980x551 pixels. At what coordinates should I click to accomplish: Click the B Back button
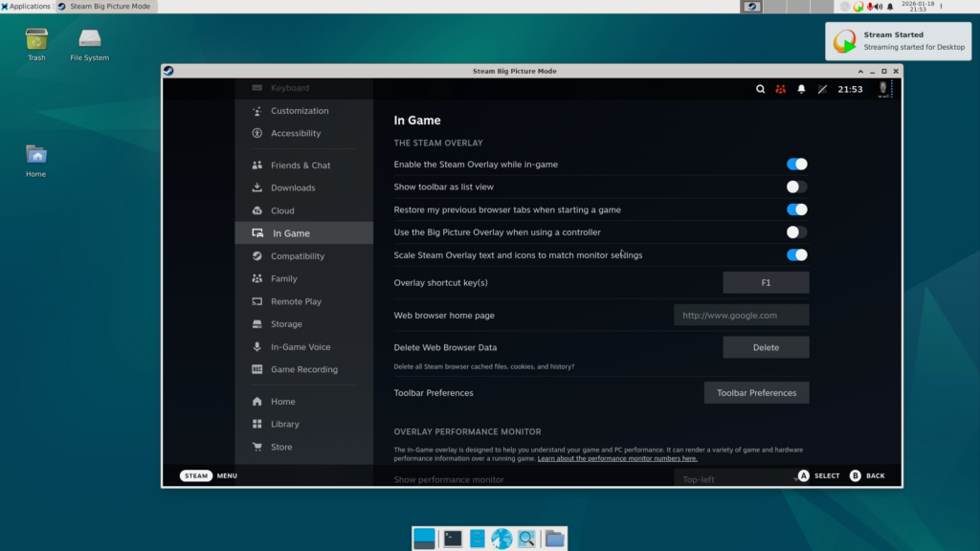point(867,475)
